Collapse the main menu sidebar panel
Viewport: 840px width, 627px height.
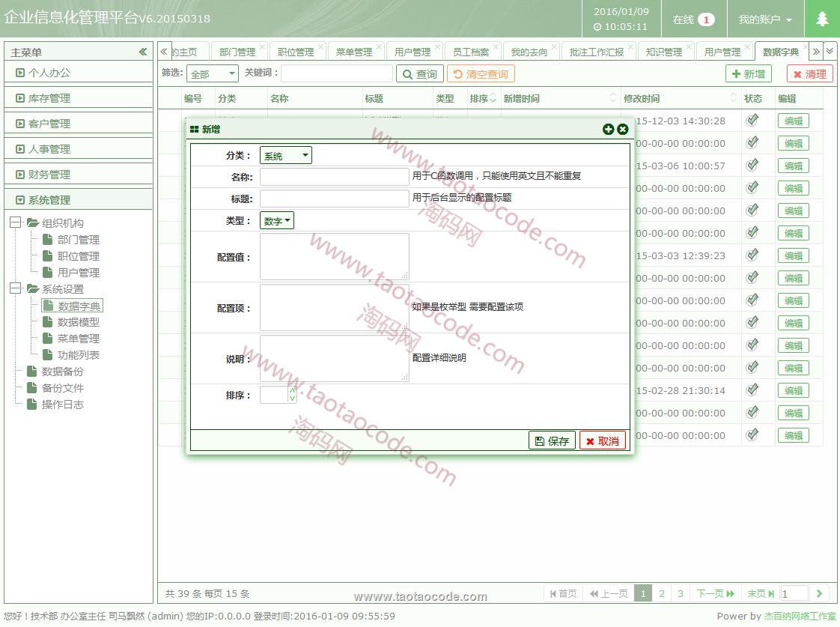click(143, 52)
